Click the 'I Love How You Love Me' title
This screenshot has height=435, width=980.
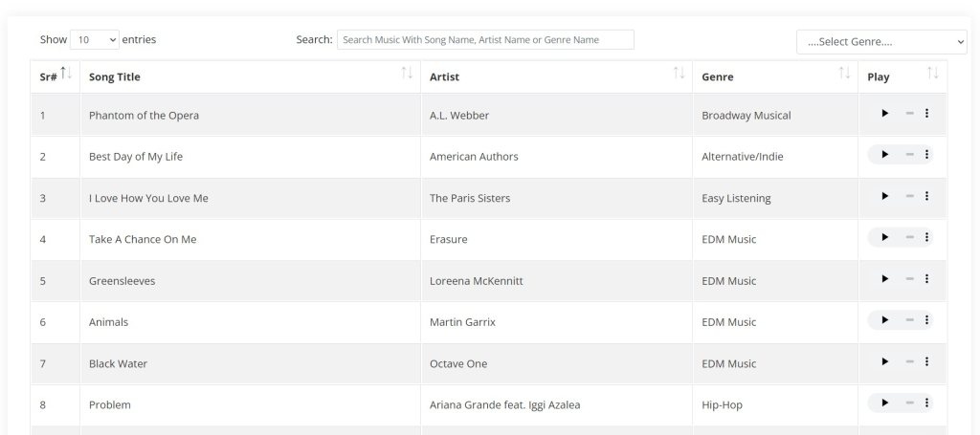pyautogui.click(x=148, y=198)
